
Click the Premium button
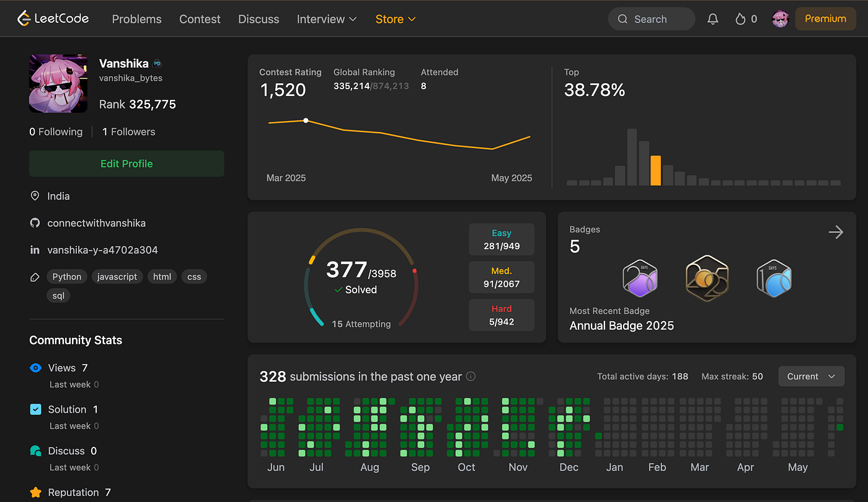[x=825, y=19]
